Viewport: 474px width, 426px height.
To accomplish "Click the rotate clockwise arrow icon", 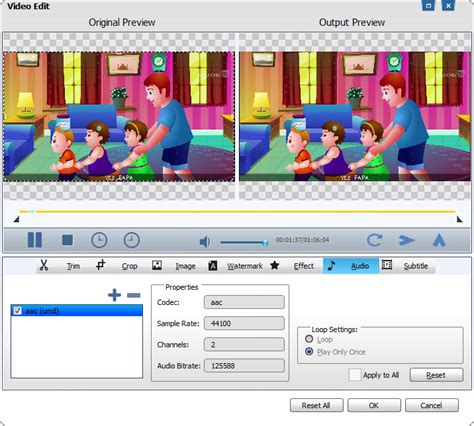I will (374, 240).
